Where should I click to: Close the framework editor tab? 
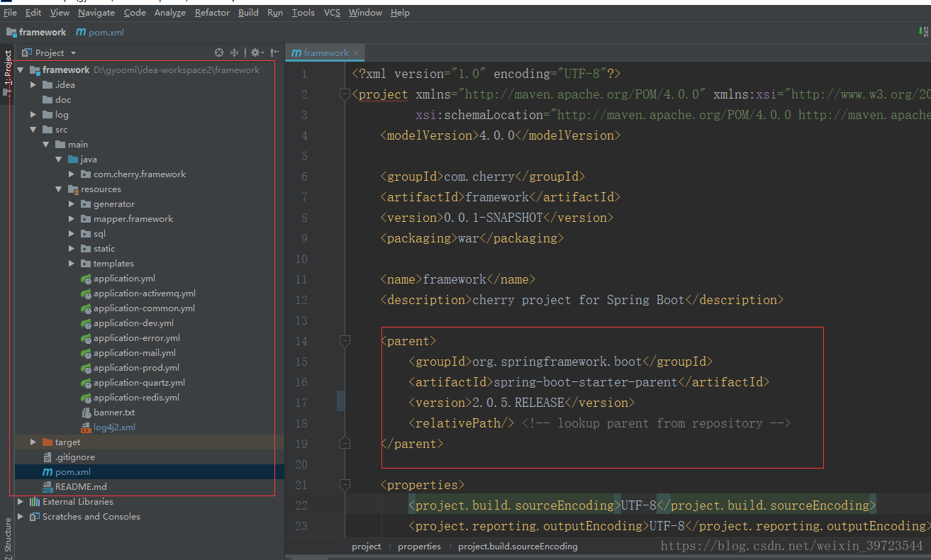pyautogui.click(x=357, y=52)
